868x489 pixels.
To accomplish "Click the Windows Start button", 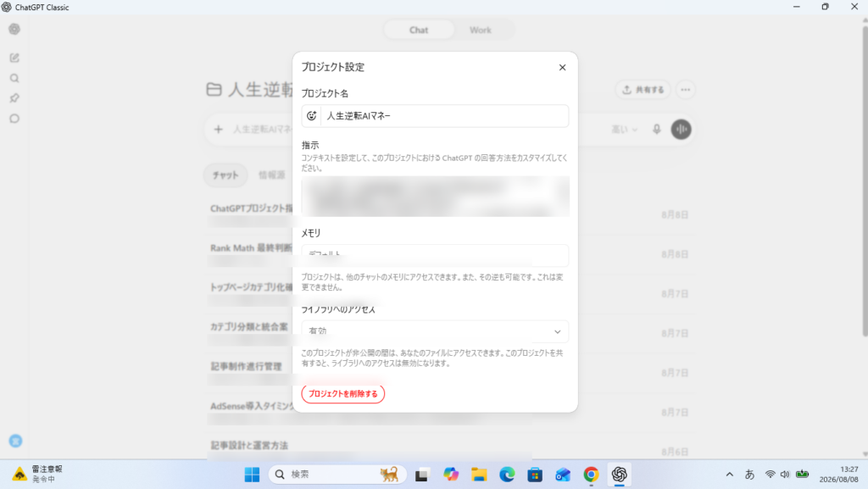I will 252,475.
